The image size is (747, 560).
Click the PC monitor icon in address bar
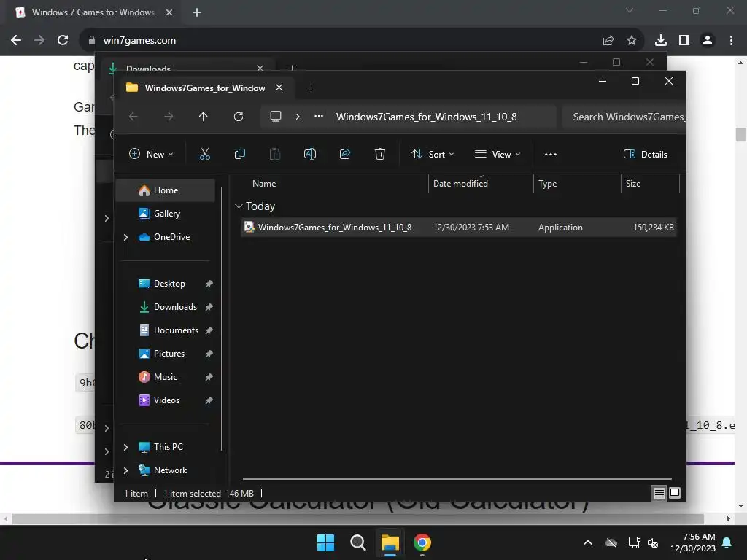(275, 117)
